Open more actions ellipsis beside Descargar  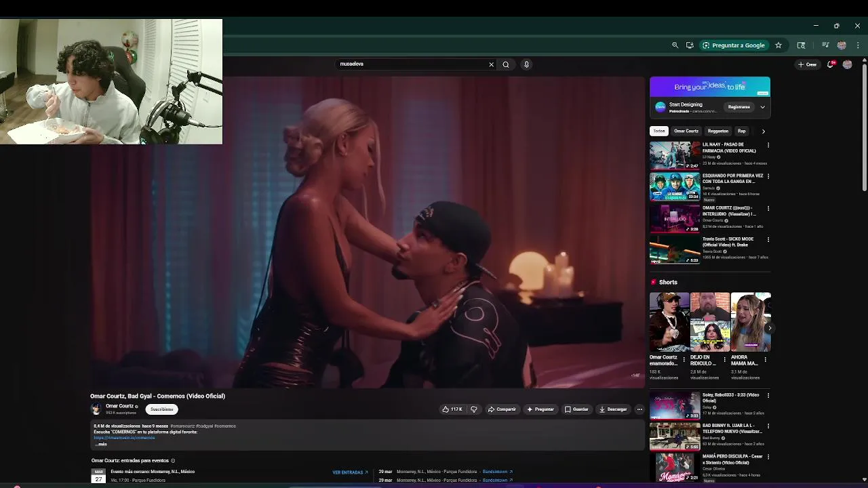(x=639, y=409)
